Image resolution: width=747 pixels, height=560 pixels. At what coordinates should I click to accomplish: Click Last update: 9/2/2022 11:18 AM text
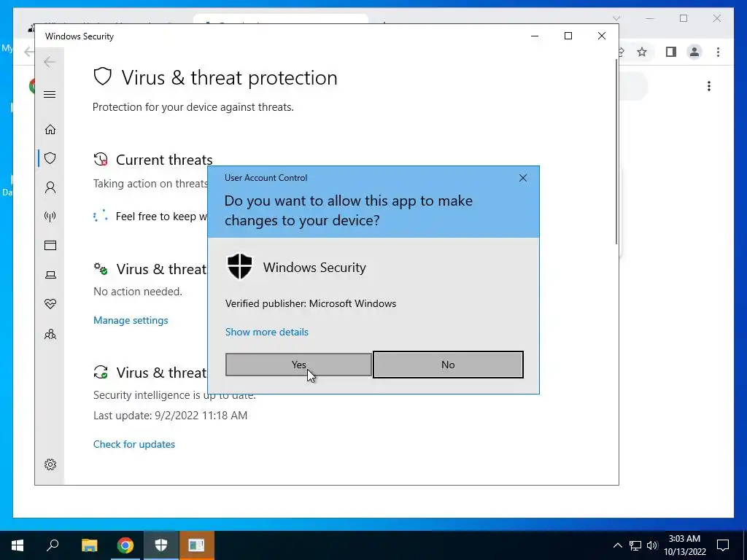click(170, 415)
